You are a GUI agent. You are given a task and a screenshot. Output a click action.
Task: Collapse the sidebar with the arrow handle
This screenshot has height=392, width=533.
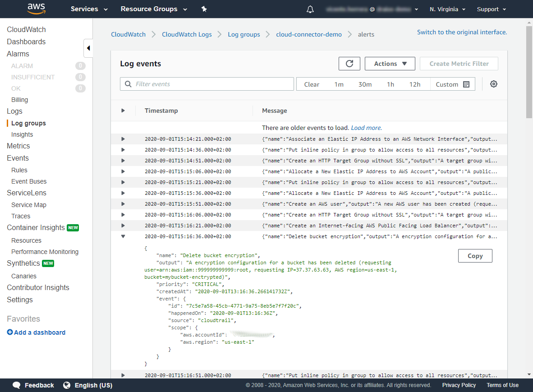click(x=88, y=48)
